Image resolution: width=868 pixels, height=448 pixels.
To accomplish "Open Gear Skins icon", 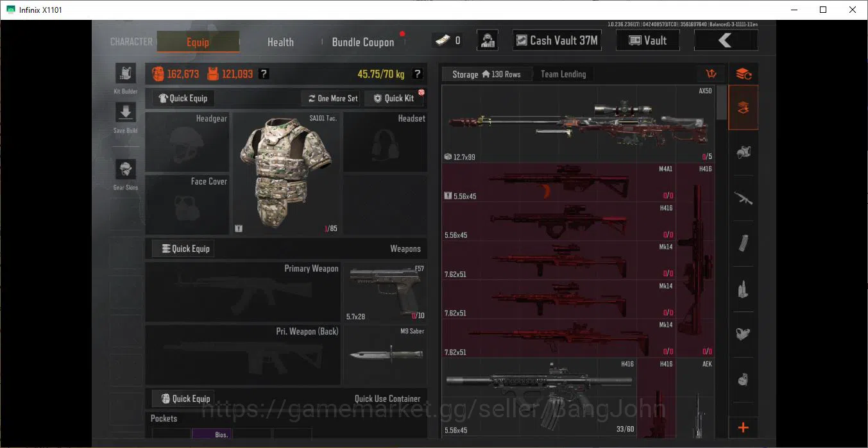I will (x=125, y=170).
